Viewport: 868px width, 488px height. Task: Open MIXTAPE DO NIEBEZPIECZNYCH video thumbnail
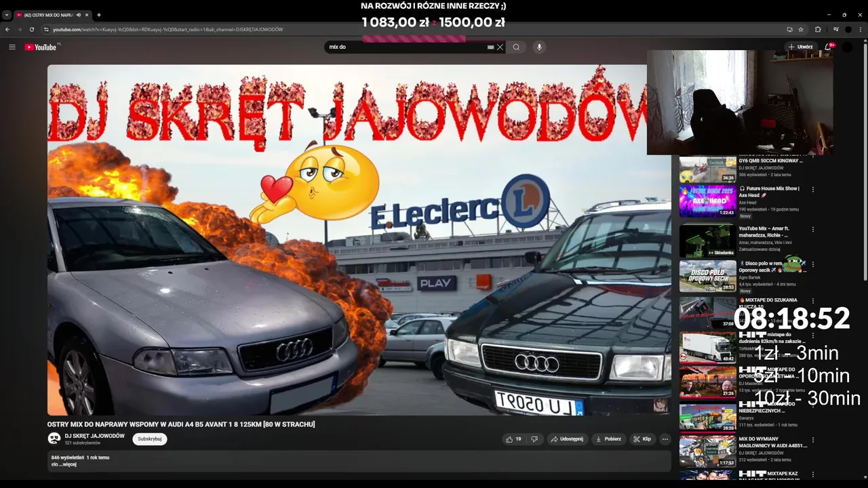point(708,416)
